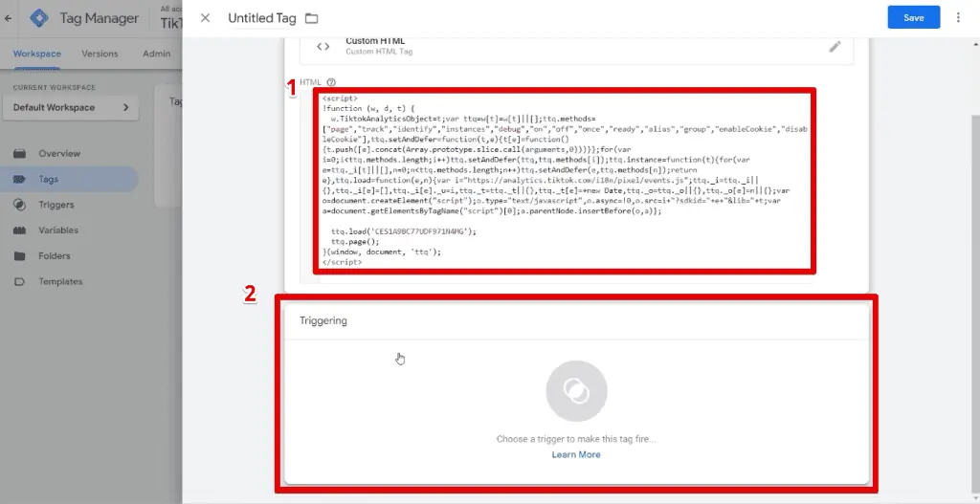This screenshot has width=980, height=504.
Task: Open the Learn More link
Action: (576, 454)
